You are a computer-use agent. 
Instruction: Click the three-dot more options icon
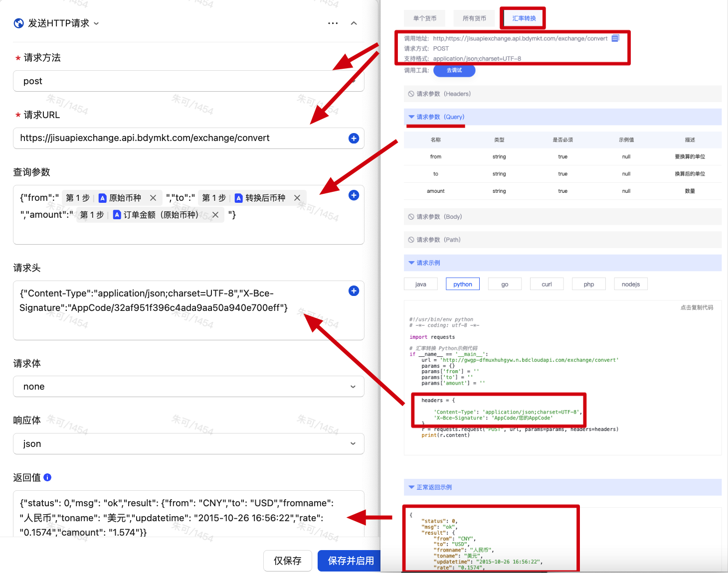333,23
